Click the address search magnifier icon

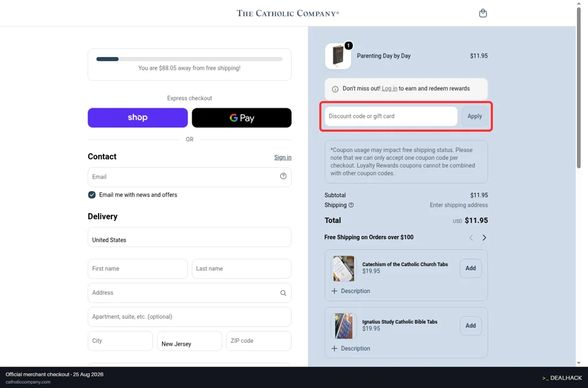tap(283, 293)
